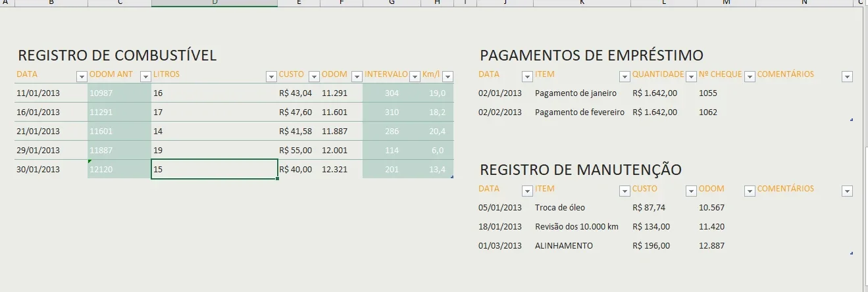
Task: Select the LITROS cell with value 19
Action: coord(215,151)
